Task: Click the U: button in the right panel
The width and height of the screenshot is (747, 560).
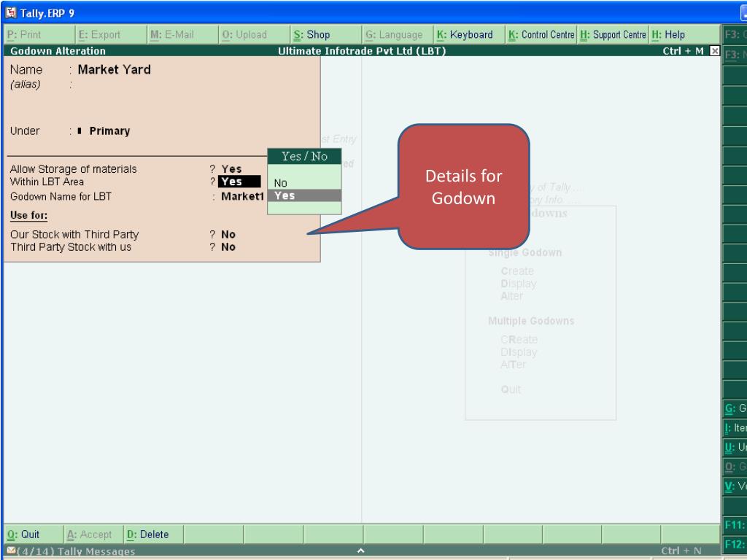Action: (735, 447)
